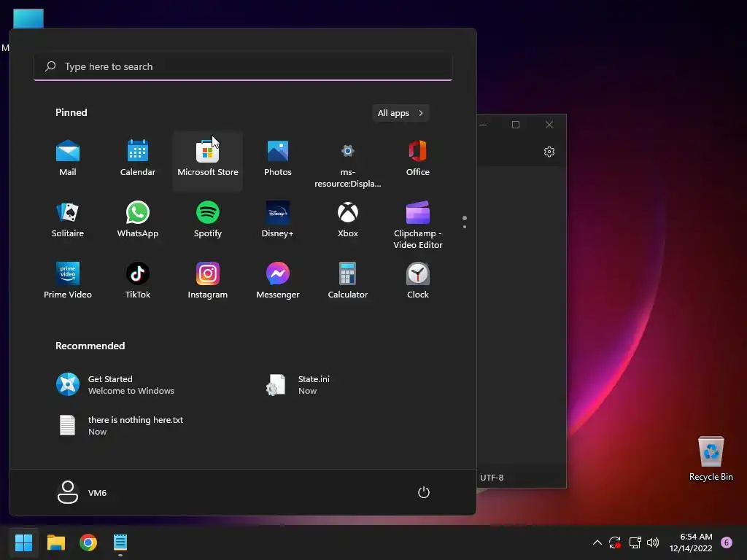Open Notepad settings gear icon
The width and height of the screenshot is (747, 560).
[x=549, y=152]
